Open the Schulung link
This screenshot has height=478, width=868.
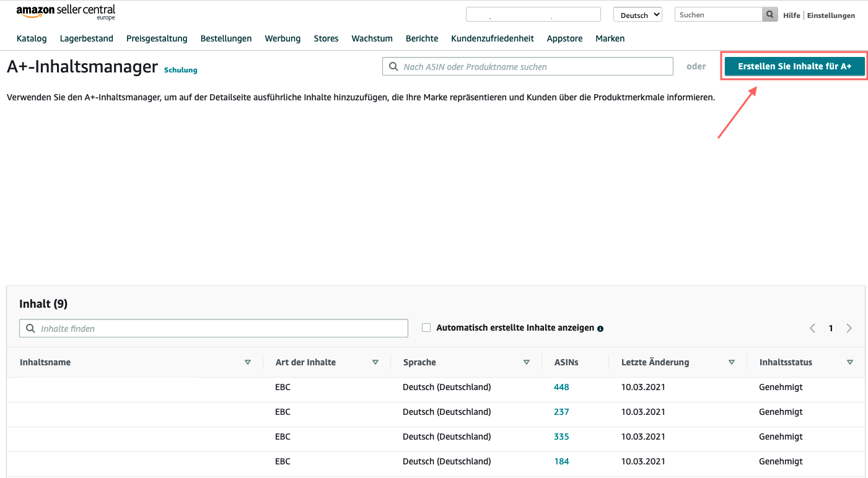pyautogui.click(x=181, y=70)
